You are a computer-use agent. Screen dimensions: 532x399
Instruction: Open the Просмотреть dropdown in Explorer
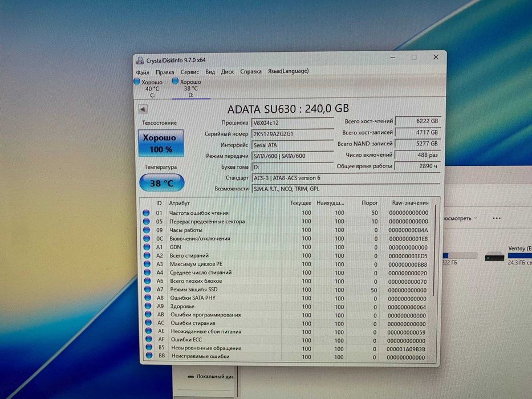(460, 218)
